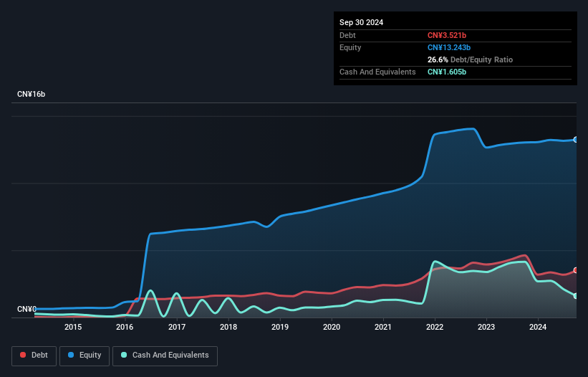Click the 2022 x-axis label

click(x=435, y=327)
